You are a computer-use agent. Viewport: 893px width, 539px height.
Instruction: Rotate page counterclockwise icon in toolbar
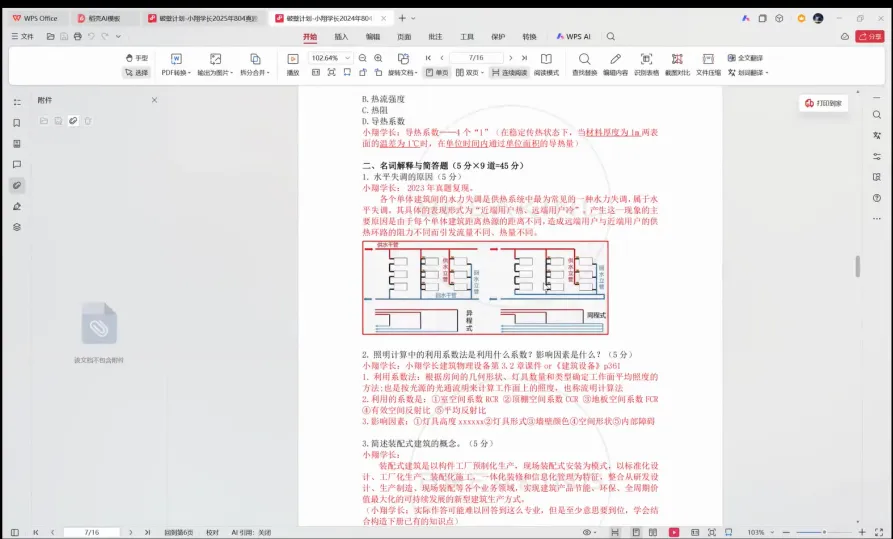[x=363, y=73]
